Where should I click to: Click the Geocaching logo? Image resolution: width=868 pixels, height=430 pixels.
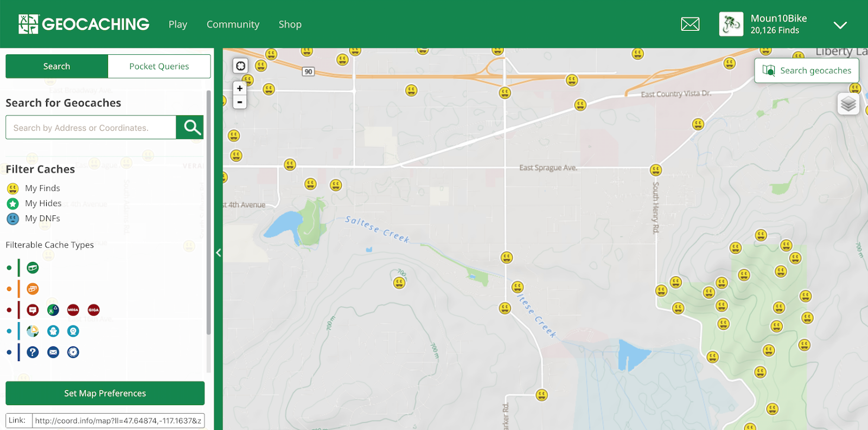pos(84,24)
